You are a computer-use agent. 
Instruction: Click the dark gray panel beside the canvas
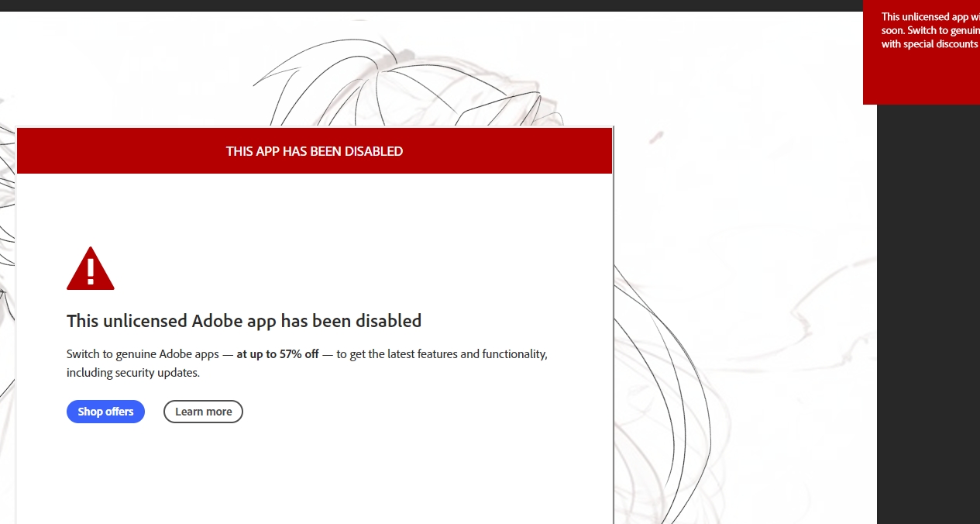pos(928,310)
